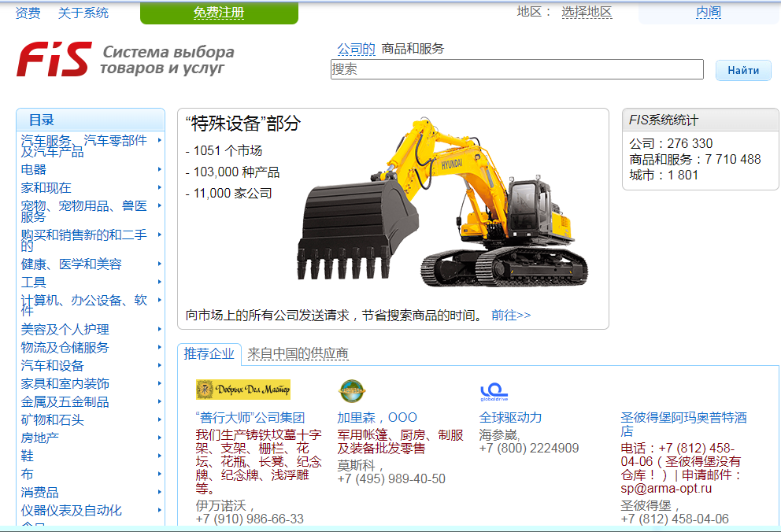The width and height of the screenshot is (781, 532).
Task: Focus the 搜索 input field
Action: click(x=517, y=69)
